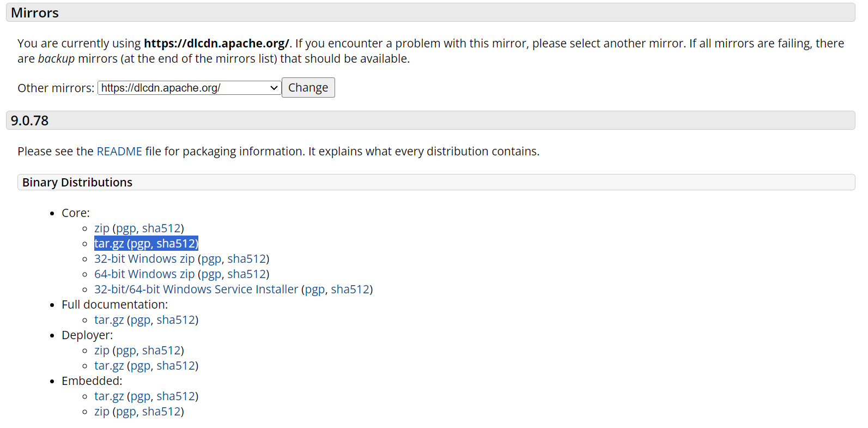Screen dimensions: 868x428
Task: Download Full documentation tar.gz
Action: (x=109, y=320)
